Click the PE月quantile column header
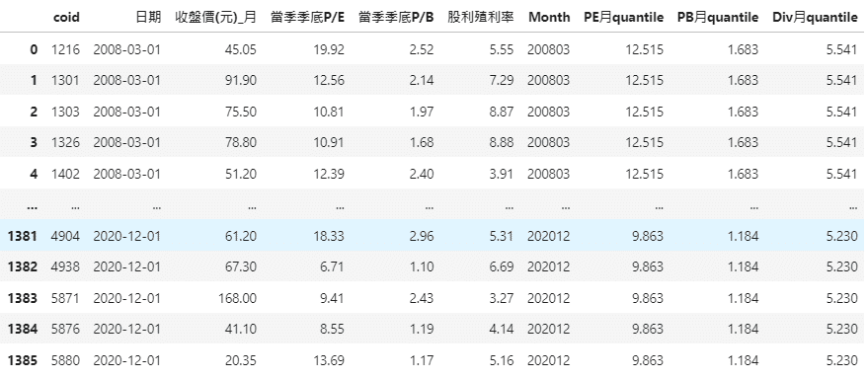The height and width of the screenshot is (379, 868). [x=623, y=17]
